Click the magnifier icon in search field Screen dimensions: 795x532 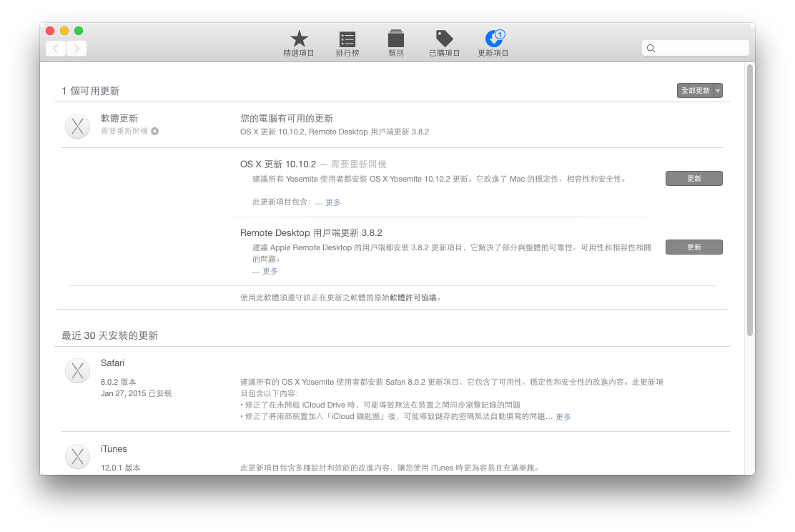(x=651, y=48)
